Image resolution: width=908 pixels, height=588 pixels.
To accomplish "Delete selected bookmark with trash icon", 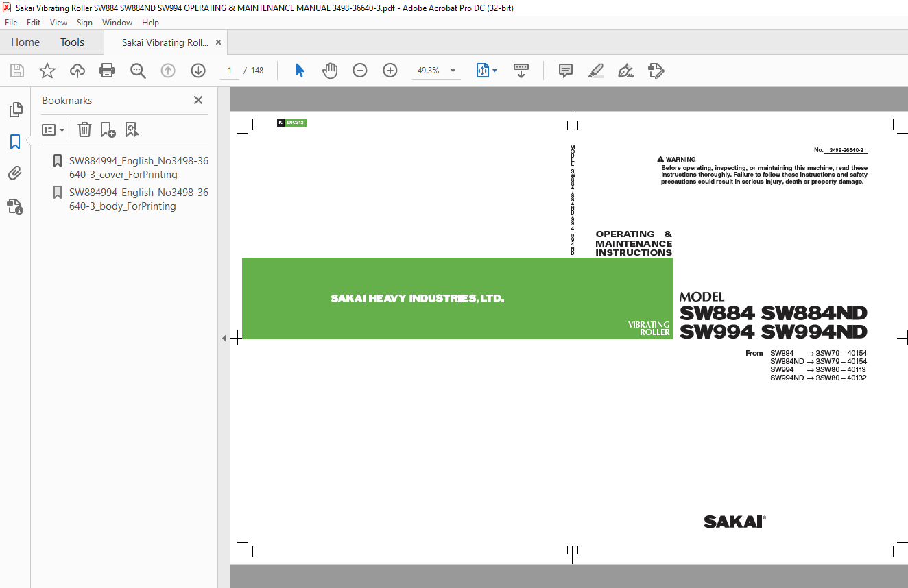I will coord(84,130).
